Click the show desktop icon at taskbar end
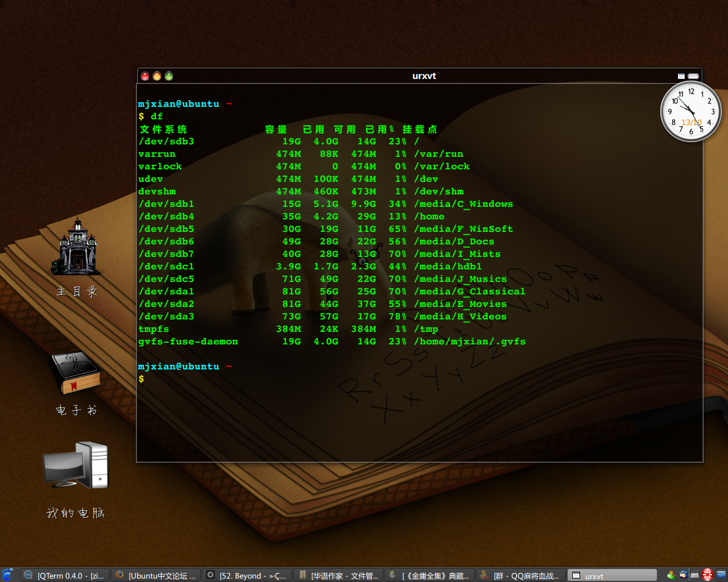This screenshot has width=728, height=582. [x=721, y=575]
